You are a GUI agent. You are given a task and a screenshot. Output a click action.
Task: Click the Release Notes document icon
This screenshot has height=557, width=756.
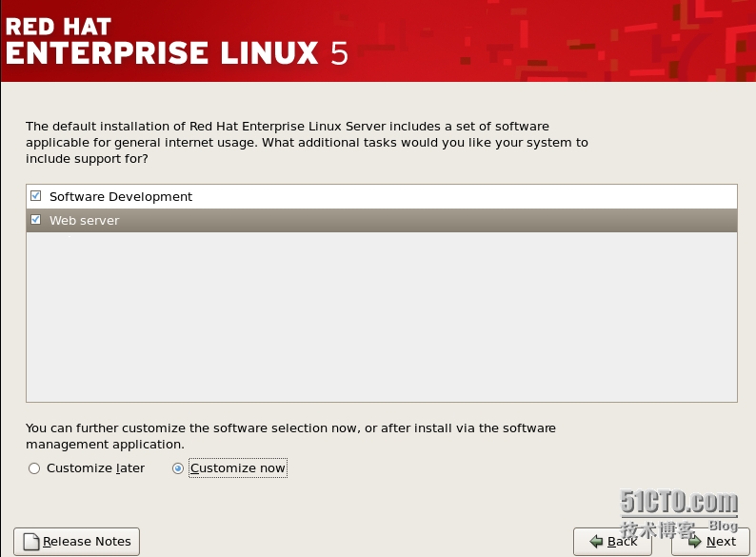31,542
